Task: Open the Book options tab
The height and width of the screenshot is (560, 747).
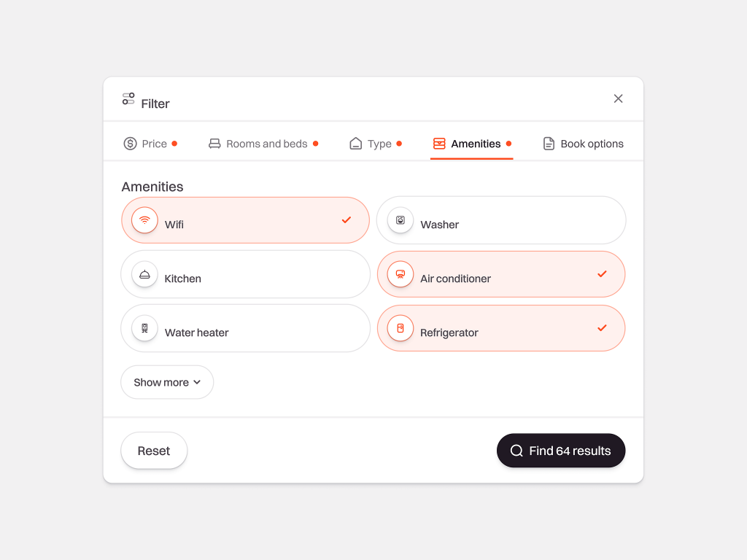Action: tap(591, 144)
